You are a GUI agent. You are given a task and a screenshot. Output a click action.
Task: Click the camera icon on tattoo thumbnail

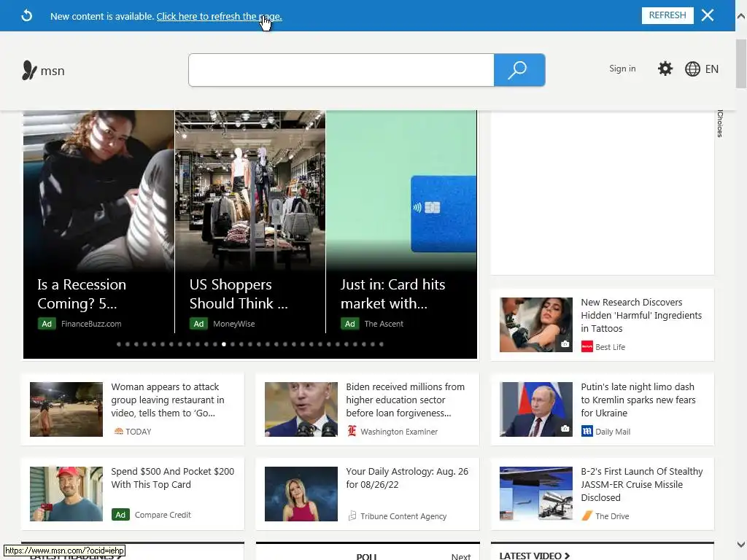(x=565, y=344)
